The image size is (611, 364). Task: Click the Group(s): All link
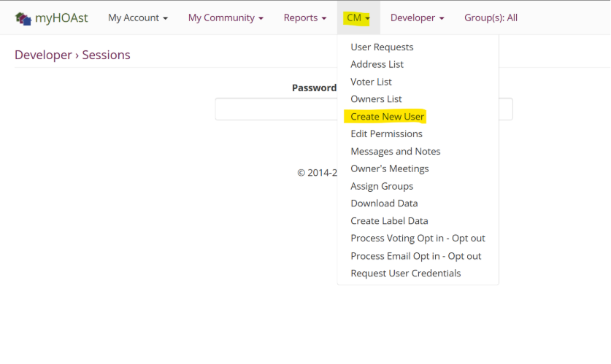[x=491, y=18]
